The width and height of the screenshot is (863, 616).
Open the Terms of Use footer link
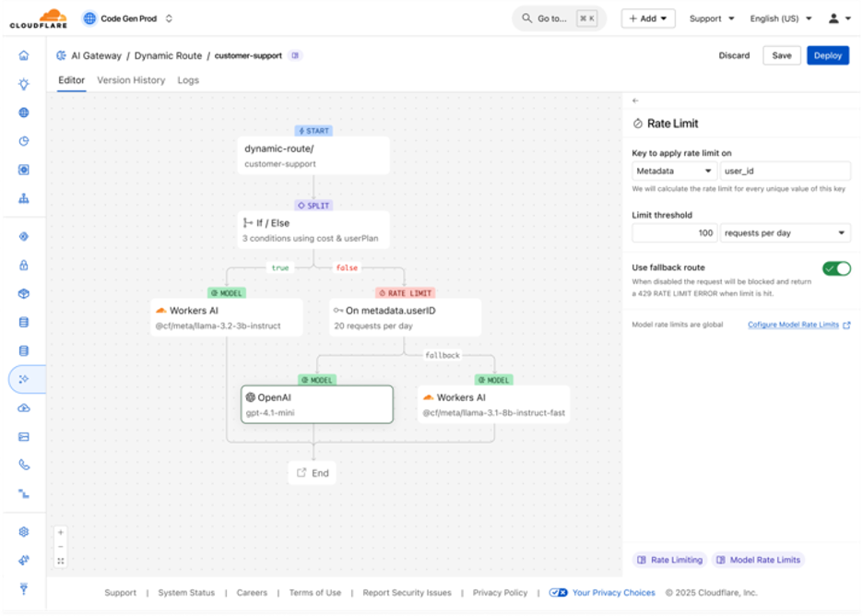coord(314,593)
